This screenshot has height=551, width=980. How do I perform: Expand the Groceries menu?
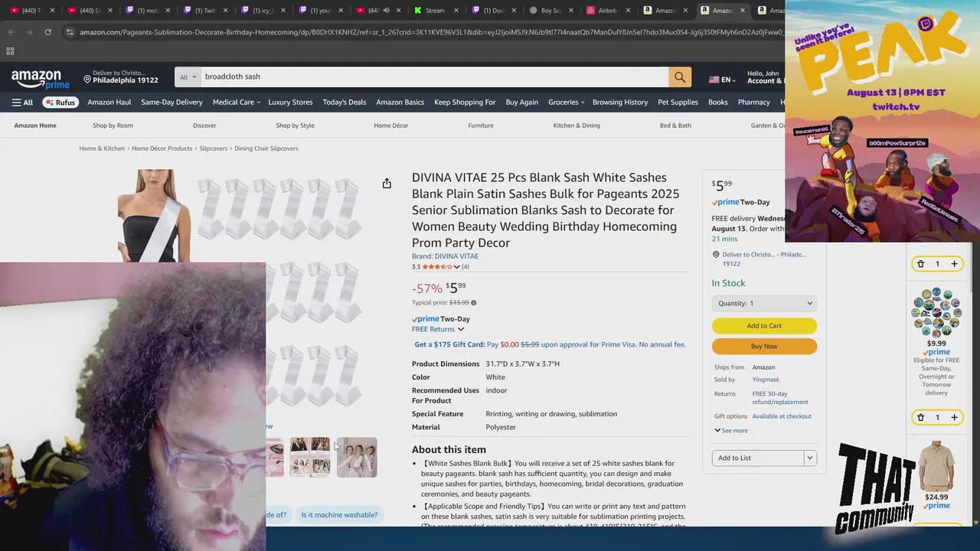tap(566, 102)
